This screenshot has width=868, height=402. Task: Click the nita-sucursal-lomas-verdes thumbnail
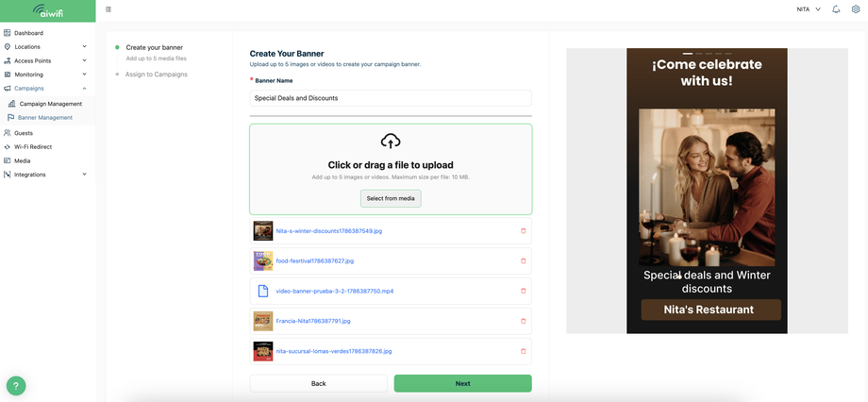pyautogui.click(x=263, y=351)
